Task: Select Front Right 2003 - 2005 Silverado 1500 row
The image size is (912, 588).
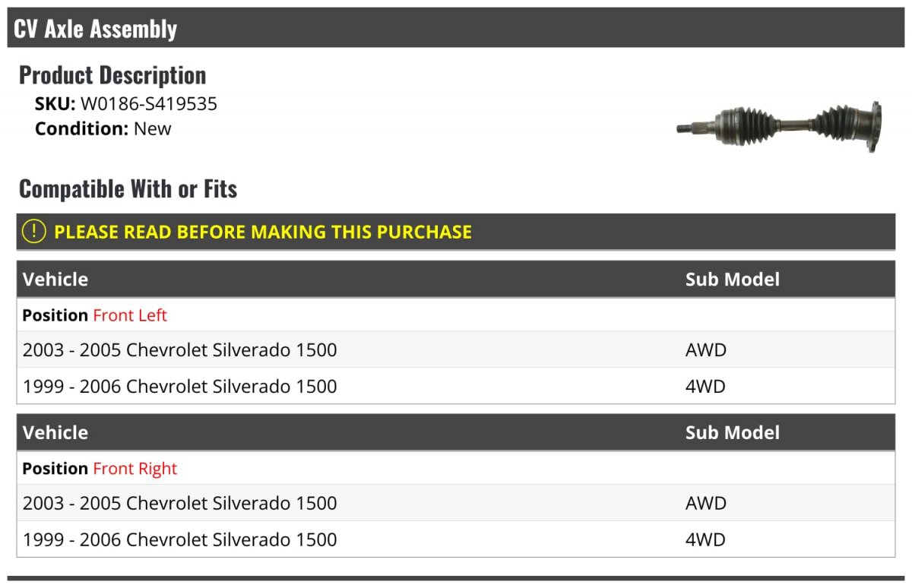Action: point(456,504)
